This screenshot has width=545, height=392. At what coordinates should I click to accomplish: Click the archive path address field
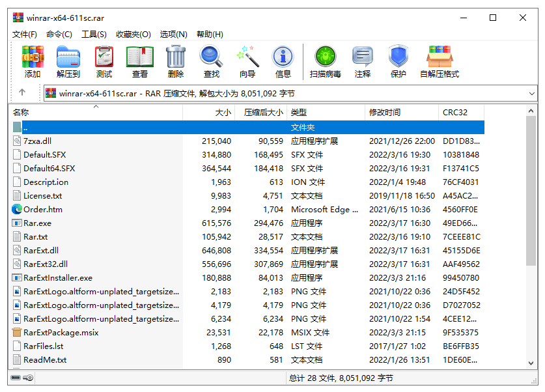pyautogui.click(x=290, y=94)
